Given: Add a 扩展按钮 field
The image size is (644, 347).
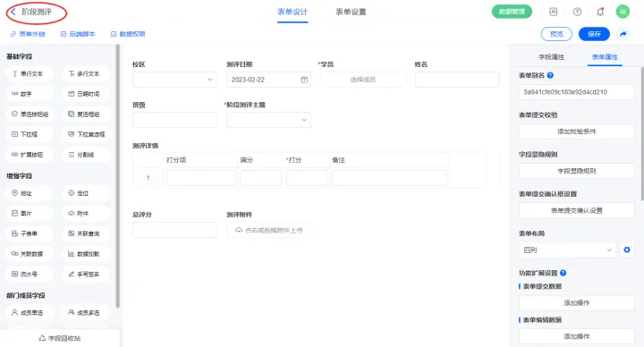Looking at the screenshot, I should (x=30, y=155).
